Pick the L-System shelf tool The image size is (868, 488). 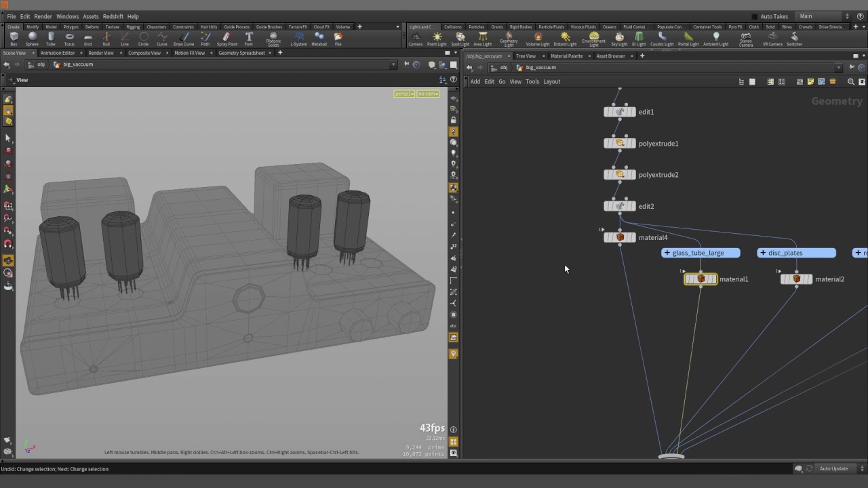click(298, 39)
